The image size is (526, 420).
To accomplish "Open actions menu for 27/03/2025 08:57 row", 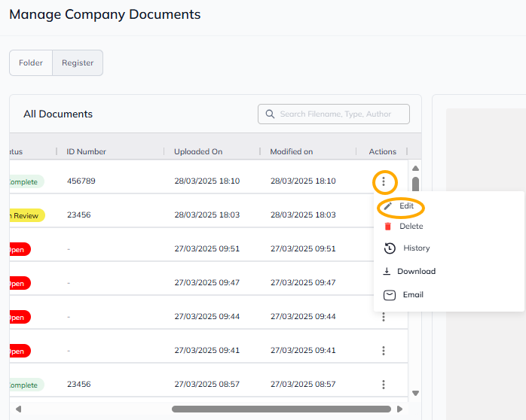I will pos(384,385).
